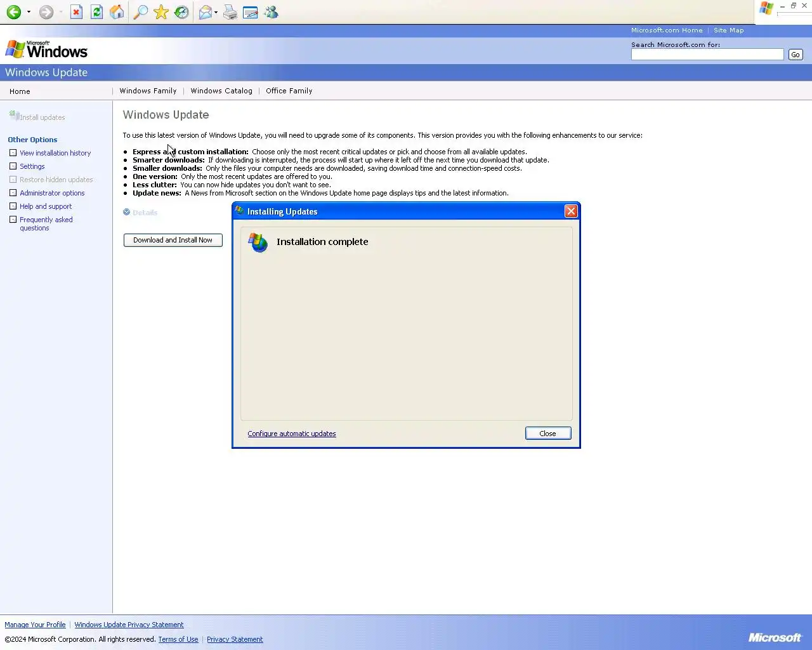Click the Windows Update blue header title
812x650 pixels.
click(x=46, y=72)
